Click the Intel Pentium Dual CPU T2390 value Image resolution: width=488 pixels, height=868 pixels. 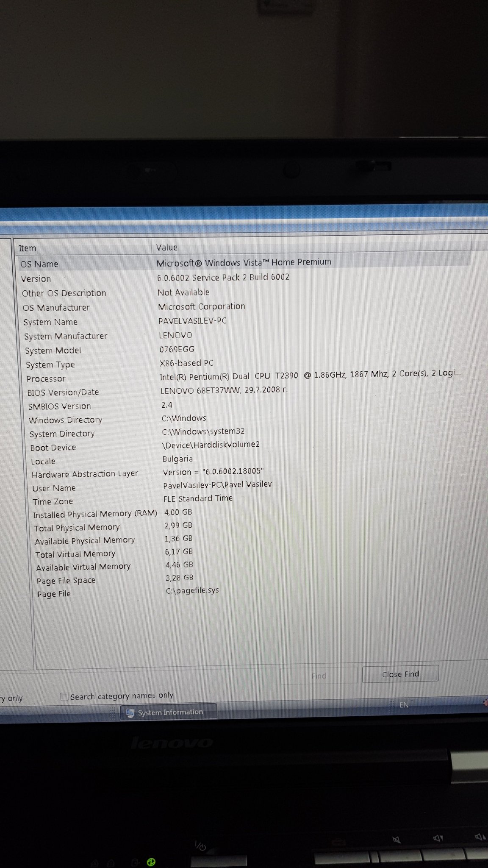[x=310, y=375]
